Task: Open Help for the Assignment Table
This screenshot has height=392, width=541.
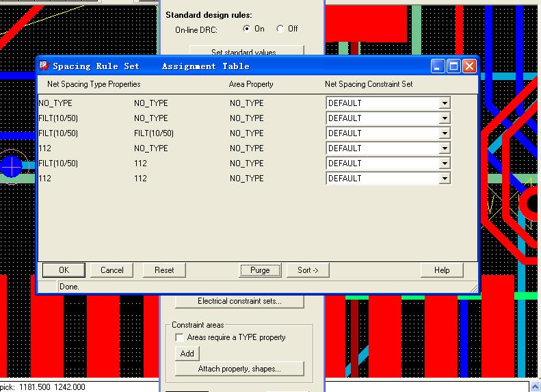Action: (x=442, y=270)
